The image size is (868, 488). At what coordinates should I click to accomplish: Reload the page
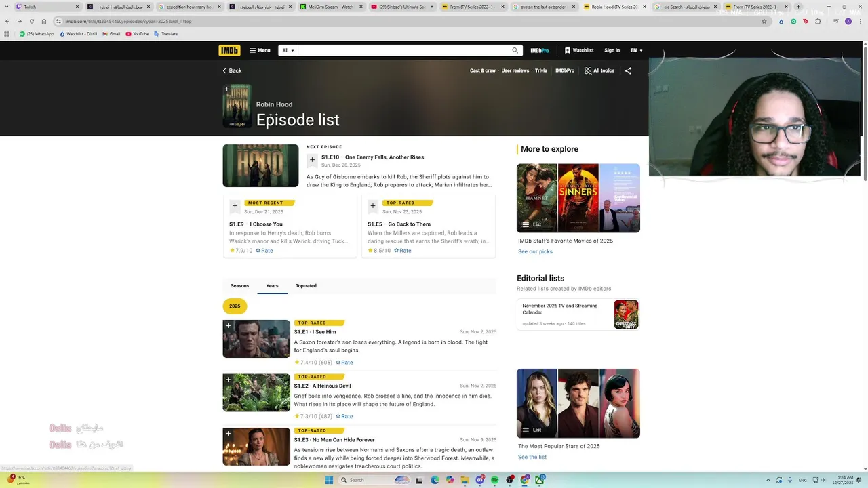coord(31,21)
